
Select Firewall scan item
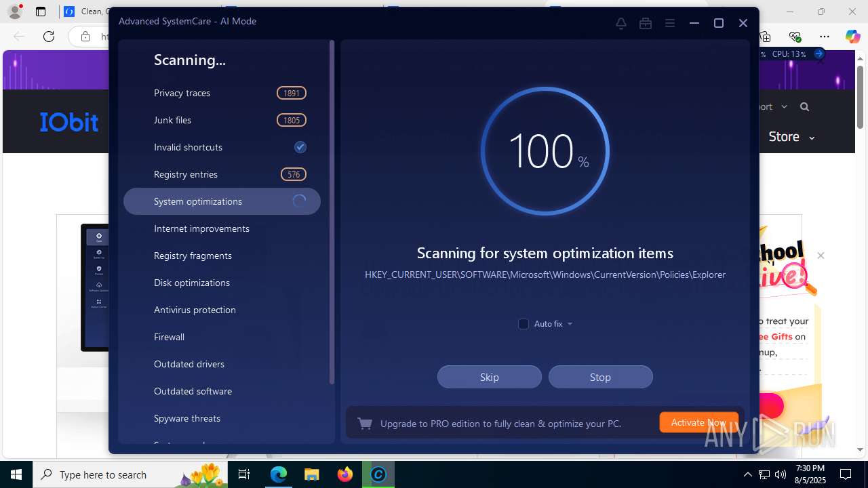(x=222, y=337)
